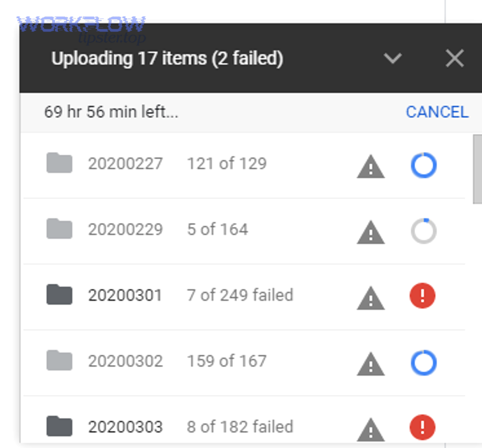482x448 pixels.
Task: Click the '69 hr 56 min left' status text
Action: click(x=112, y=112)
